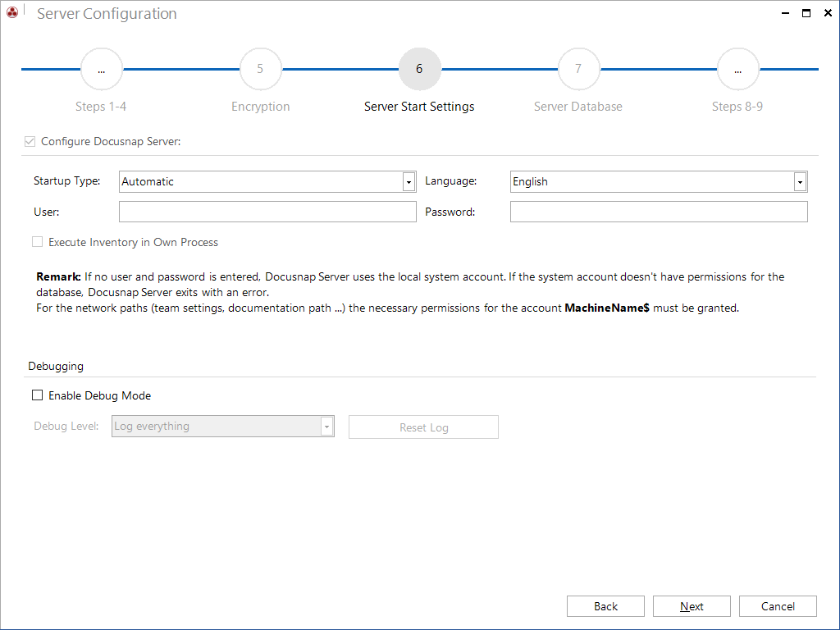This screenshot has height=630, width=840.
Task: Enable Execute Inventory in Own Process checkbox
Action: pos(38,242)
